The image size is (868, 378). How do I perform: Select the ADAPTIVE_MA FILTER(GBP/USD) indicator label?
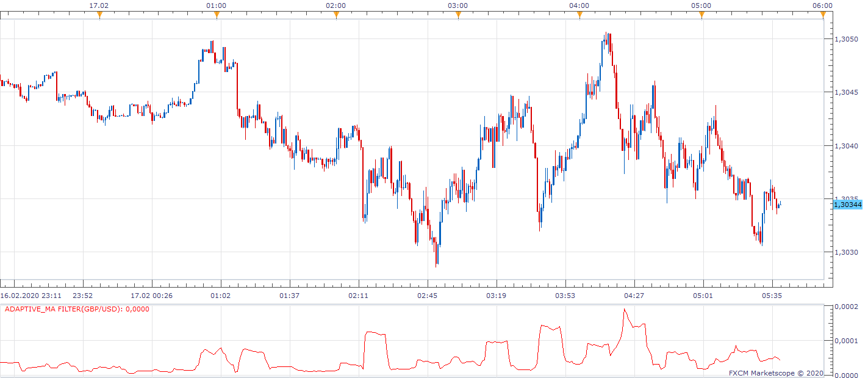(x=77, y=309)
